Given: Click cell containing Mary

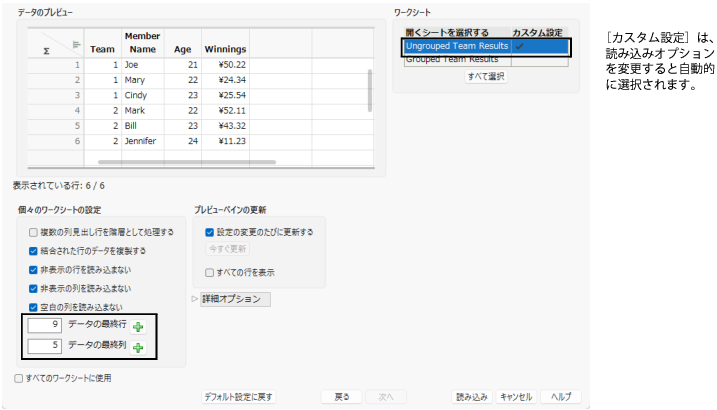Looking at the screenshot, I should point(143,80).
